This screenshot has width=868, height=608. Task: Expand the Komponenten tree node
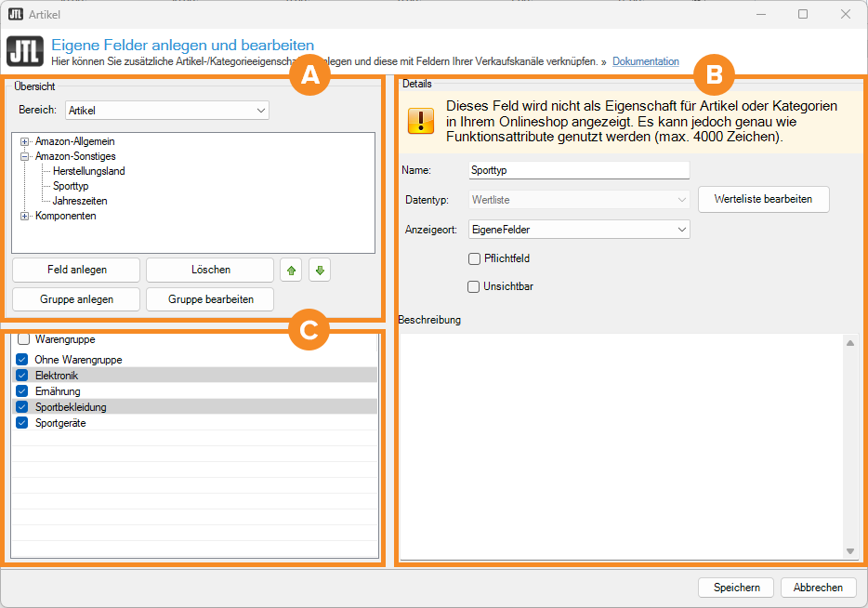[x=25, y=216]
